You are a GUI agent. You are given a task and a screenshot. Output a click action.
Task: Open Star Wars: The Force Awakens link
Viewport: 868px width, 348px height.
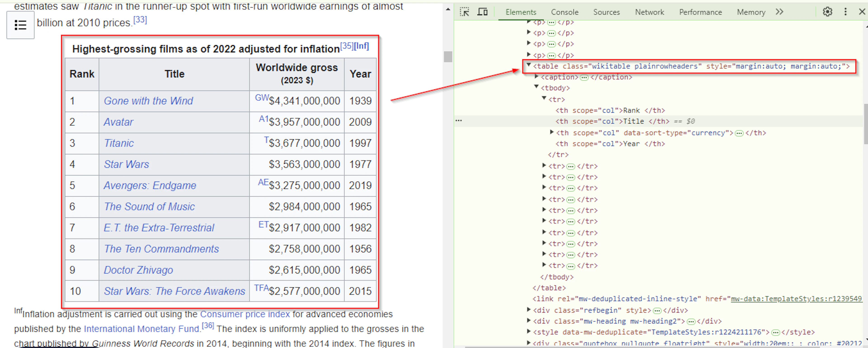tap(175, 291)
